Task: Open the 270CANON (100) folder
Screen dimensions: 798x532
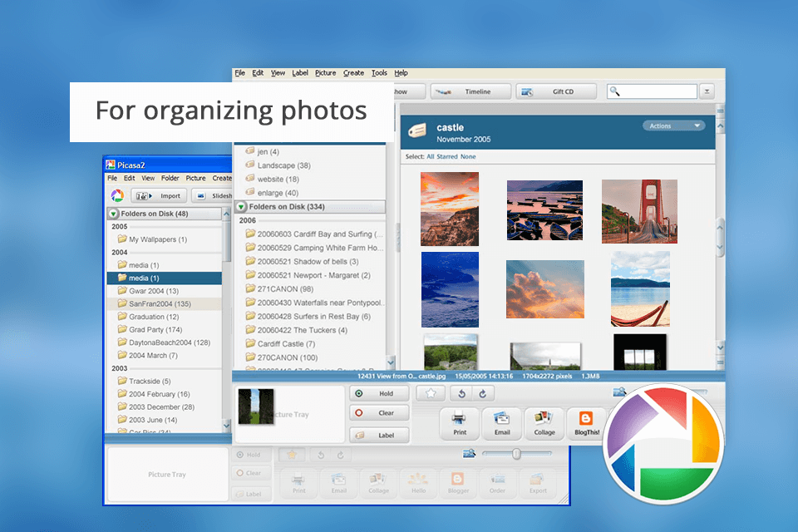Action: click(282, 358)
